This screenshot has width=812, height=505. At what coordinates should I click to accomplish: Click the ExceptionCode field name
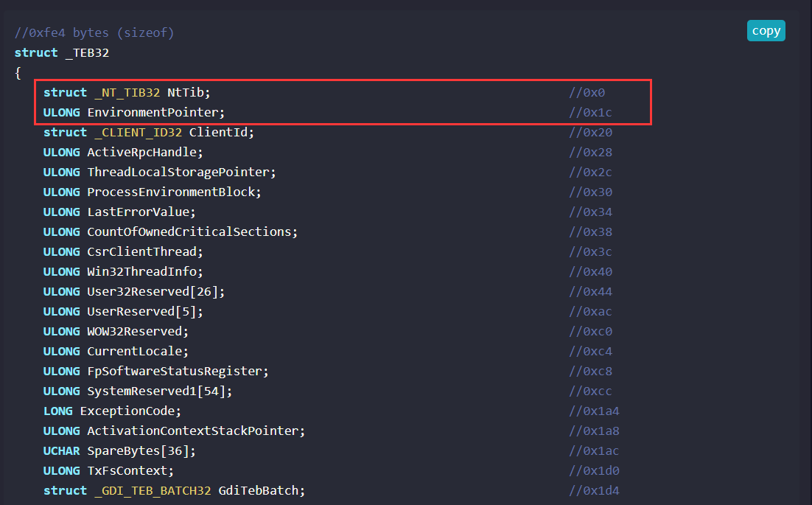[130, 411]
